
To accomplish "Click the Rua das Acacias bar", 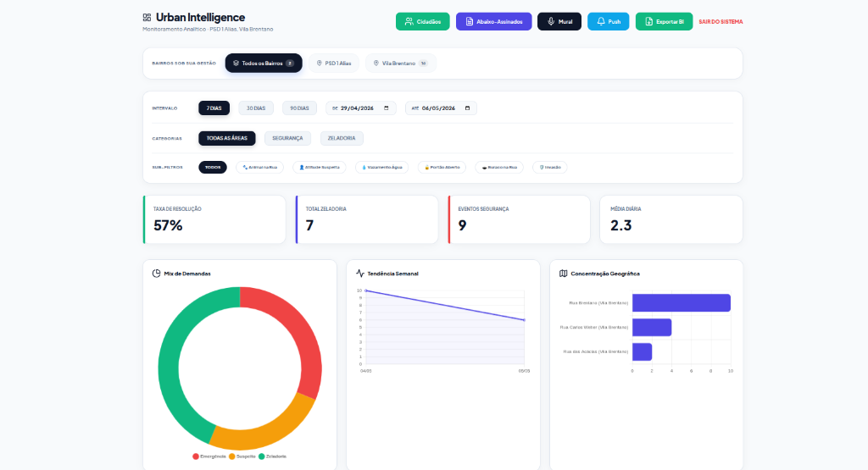I will click(x=643, y=351).
